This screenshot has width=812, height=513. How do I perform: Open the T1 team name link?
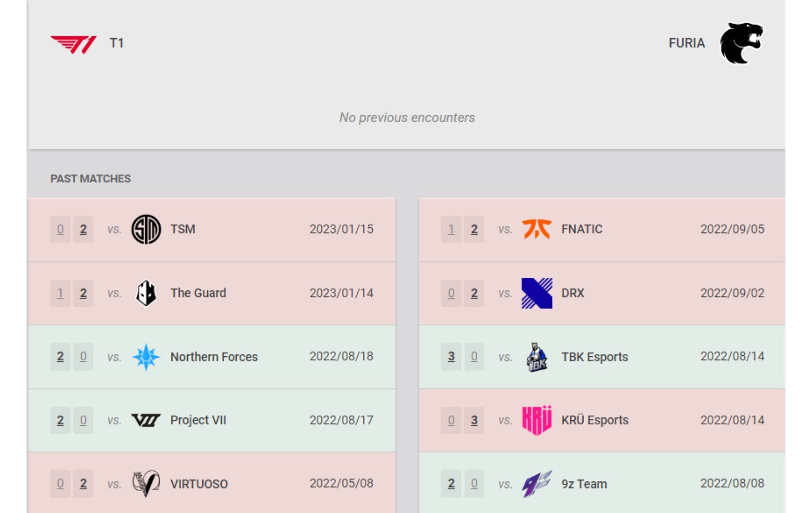117,43
